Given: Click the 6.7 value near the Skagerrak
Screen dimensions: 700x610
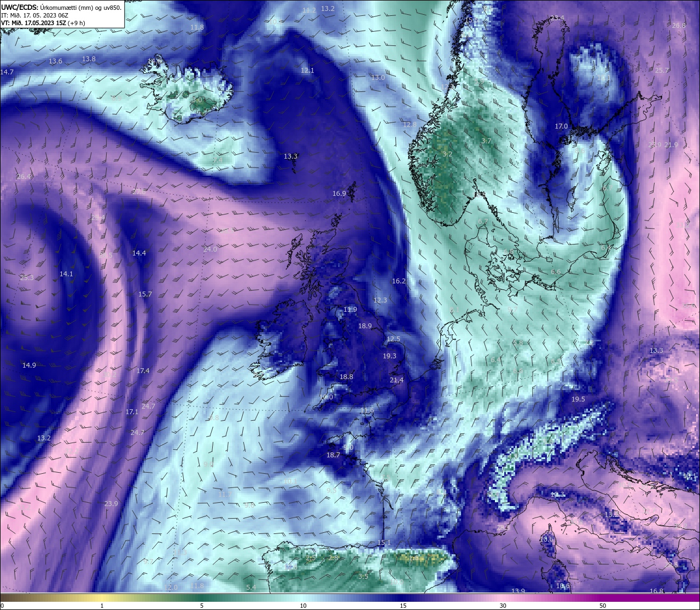Looking at the screenshot, I should click(483, 222).
